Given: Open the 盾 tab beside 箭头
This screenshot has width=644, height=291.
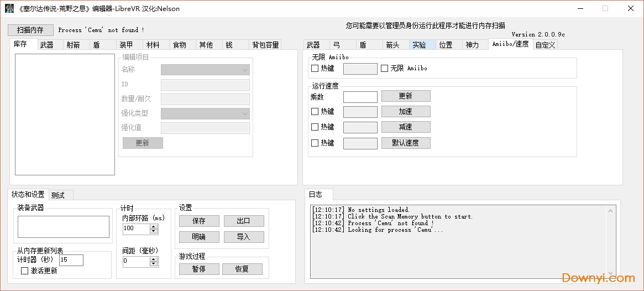Looking at the screenshot, I should click(369, 45).
